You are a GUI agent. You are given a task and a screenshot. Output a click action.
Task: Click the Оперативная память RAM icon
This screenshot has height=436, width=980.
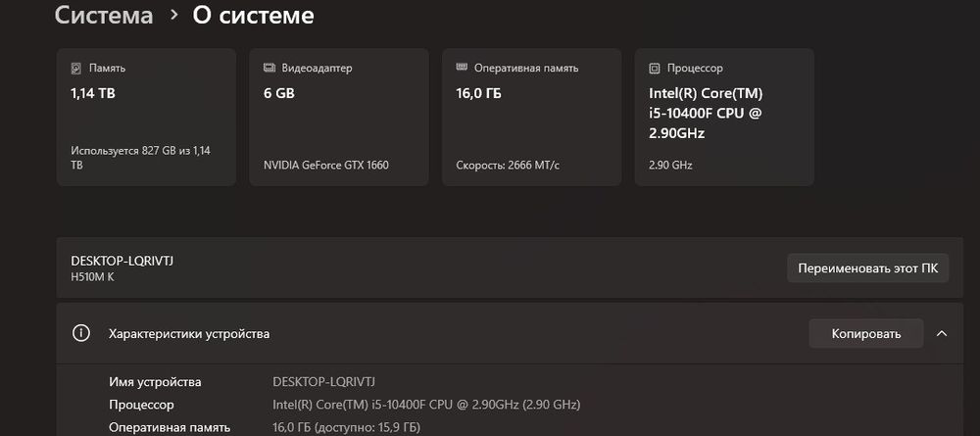462,69
